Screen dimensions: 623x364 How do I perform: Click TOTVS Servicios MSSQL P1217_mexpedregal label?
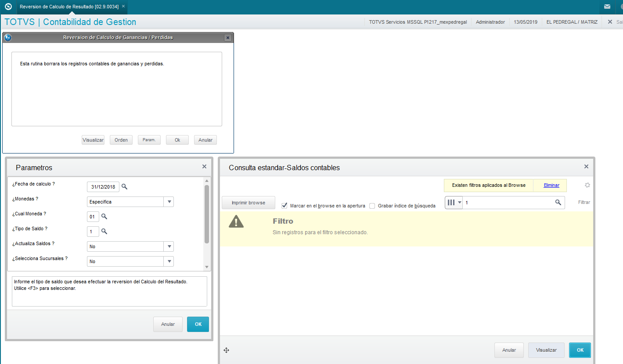click(418, 22)
